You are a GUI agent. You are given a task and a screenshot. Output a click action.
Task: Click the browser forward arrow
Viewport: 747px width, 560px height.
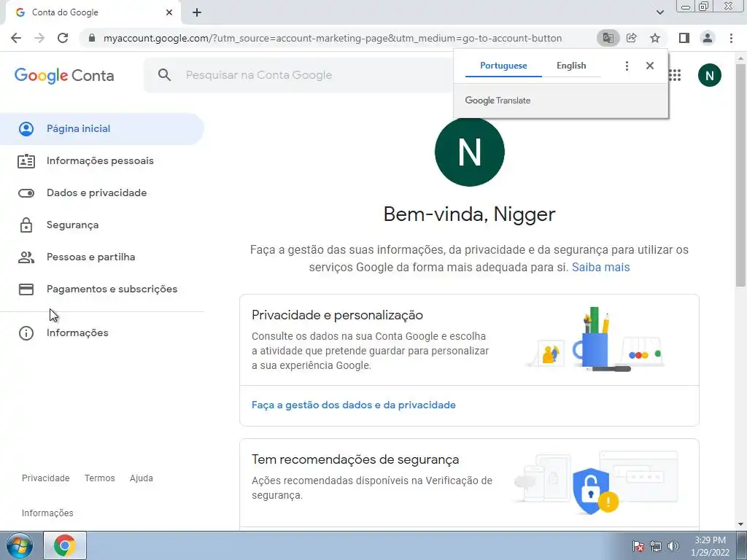click(x=39, y=38)
